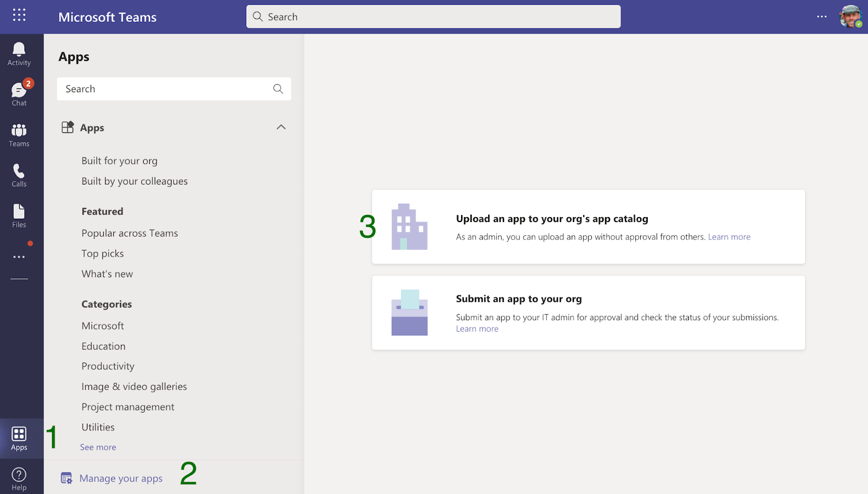The width and height of the screenshot is (868, 494).
Task: Click the Manage your apps icon
Action: 67,478
